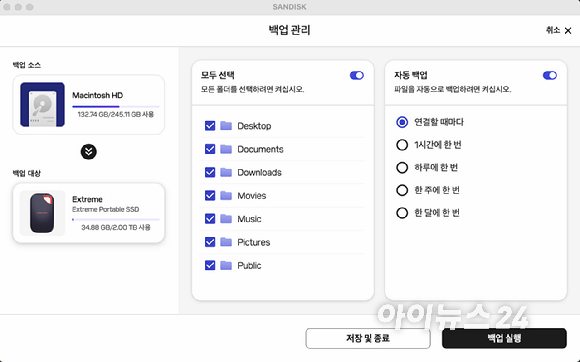Choose the 하루에 한 번 radio option
580x362 pixels.
(x=402, y=168)
